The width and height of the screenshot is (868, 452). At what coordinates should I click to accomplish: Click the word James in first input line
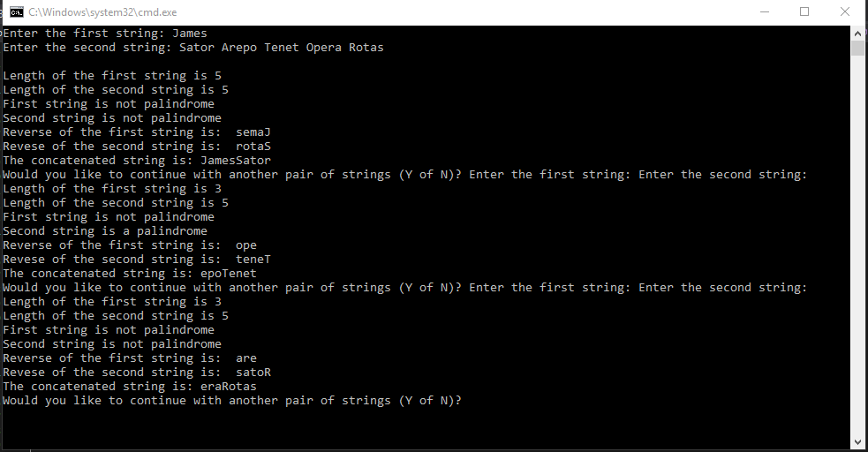(x=189, y=34)
